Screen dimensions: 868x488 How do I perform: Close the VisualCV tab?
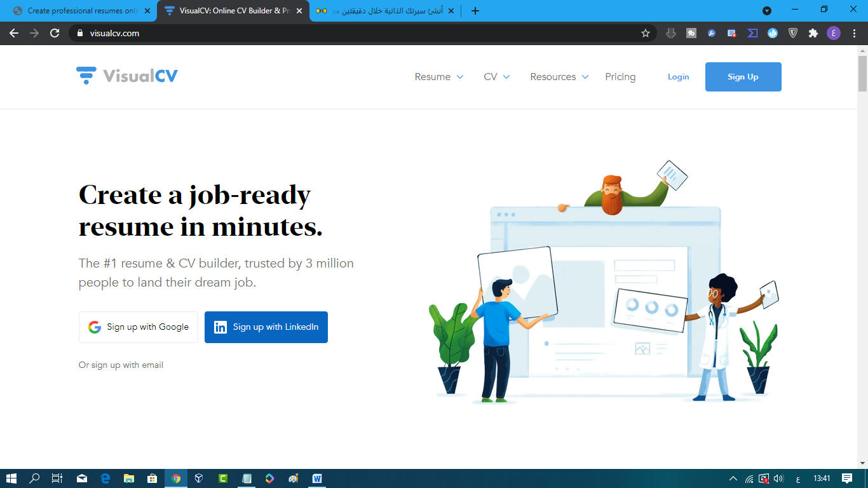(299, 11)
